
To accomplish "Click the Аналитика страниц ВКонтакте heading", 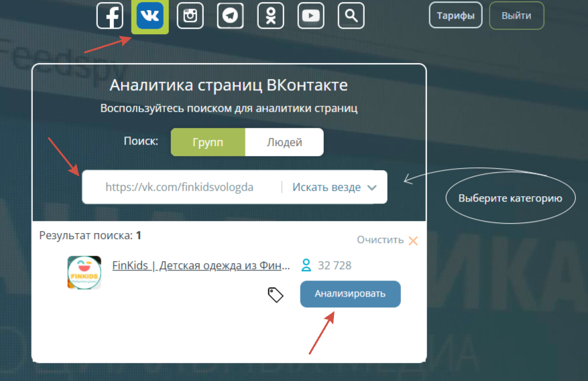I will [x=229, y=85].
